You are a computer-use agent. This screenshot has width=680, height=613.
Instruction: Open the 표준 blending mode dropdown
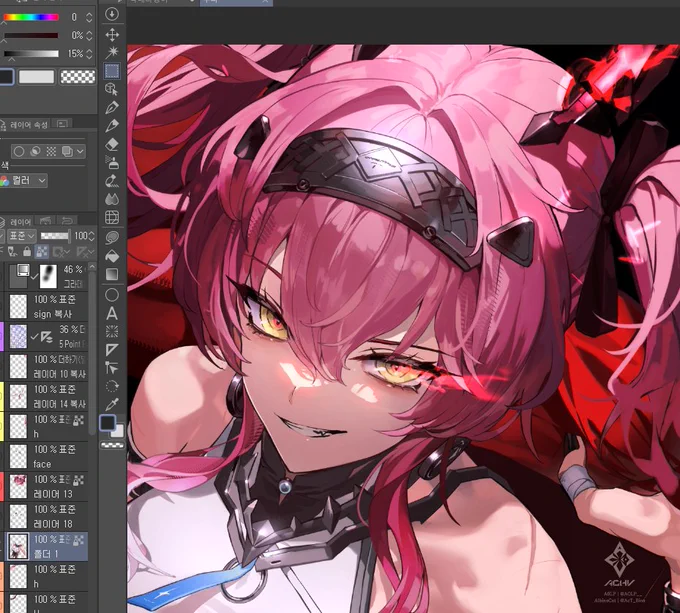coord(21,236)
